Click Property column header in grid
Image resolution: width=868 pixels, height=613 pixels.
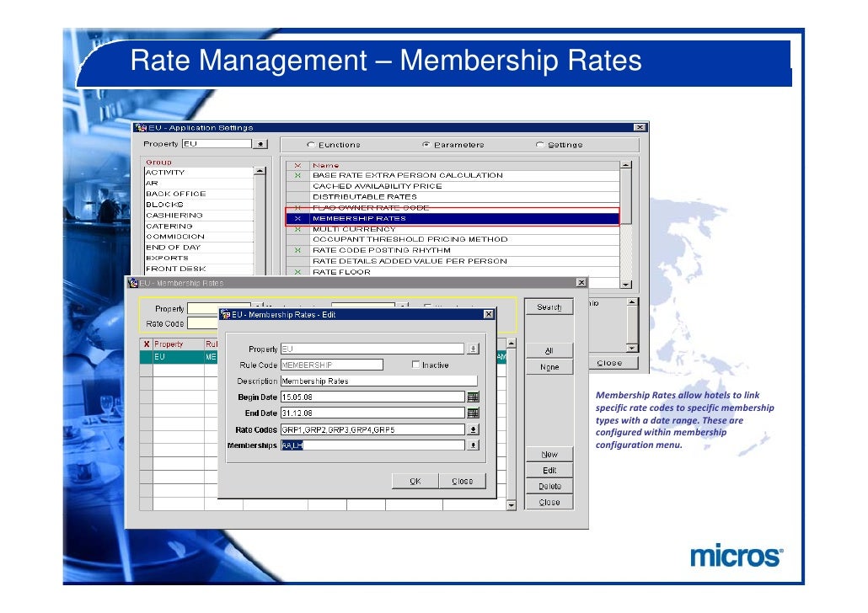pyautogui.click(x=179, y=344)
